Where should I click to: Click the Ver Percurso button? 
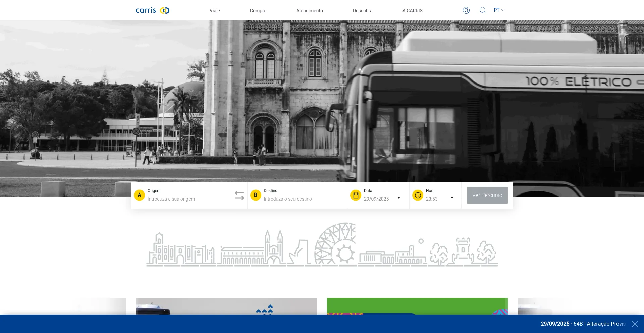(x=487, y=195)
